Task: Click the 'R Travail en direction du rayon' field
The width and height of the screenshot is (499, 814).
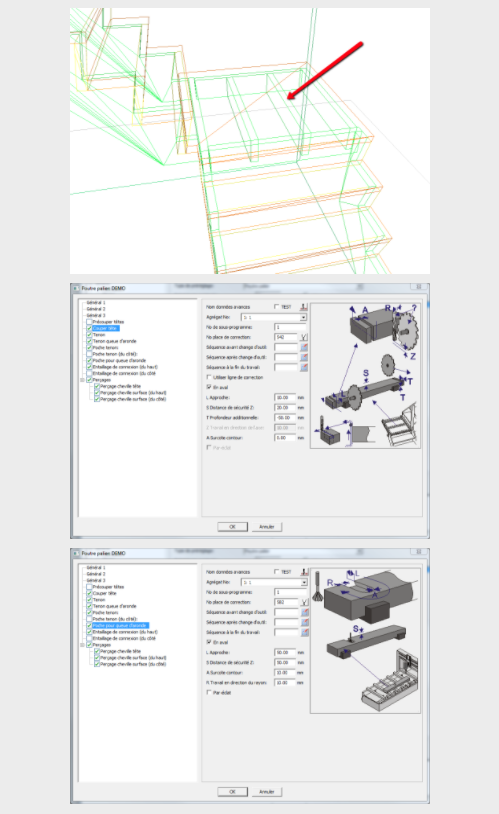Action: point(285,683)
